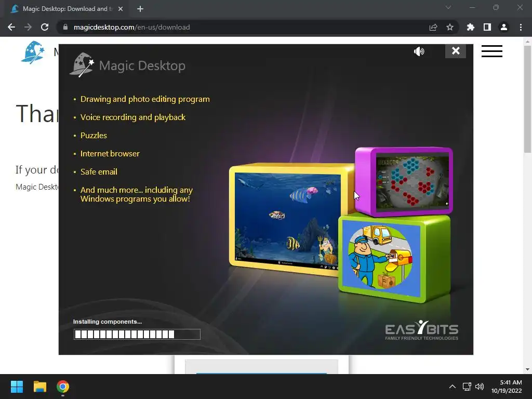Viewport: 532px width, 399px height.
Task: Open File Explorer from the taskbar
Action: [39, 387]
